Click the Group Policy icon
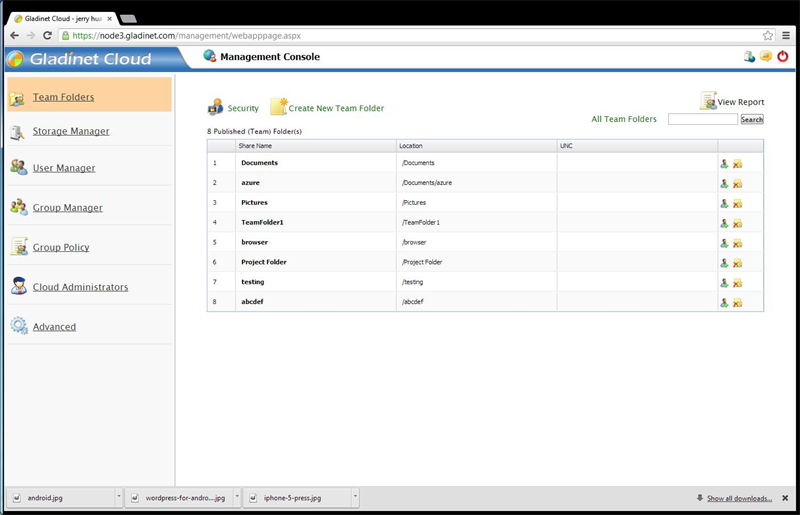The image size is (800, 515). coord(19,246)
